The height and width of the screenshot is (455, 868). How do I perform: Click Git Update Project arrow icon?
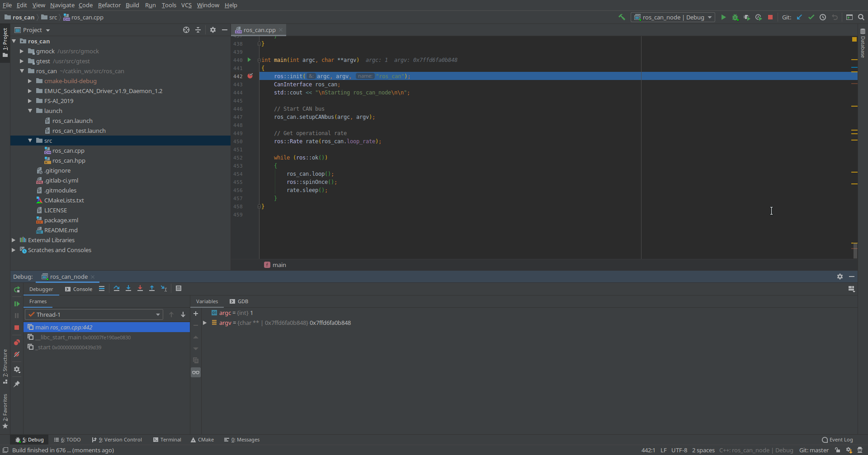pyautogui.click(x=799, y=17)
